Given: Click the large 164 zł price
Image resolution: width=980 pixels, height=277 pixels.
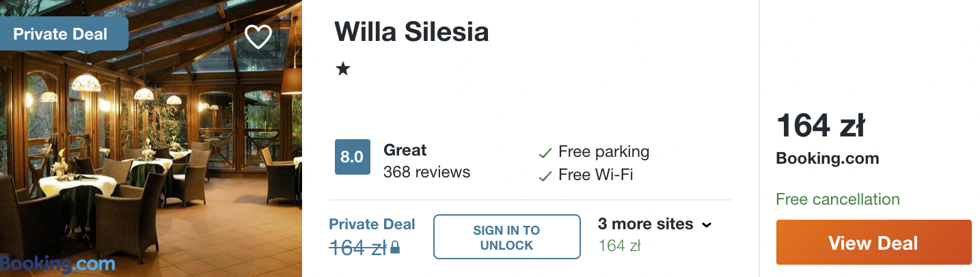Looking at the screenshot, I should 821,127.
